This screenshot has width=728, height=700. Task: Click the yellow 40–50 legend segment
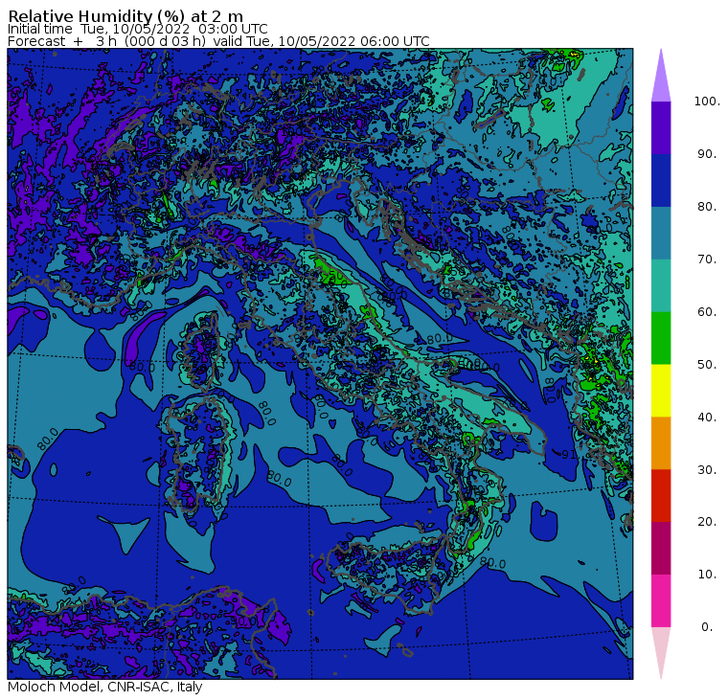(x=661, y=391)
